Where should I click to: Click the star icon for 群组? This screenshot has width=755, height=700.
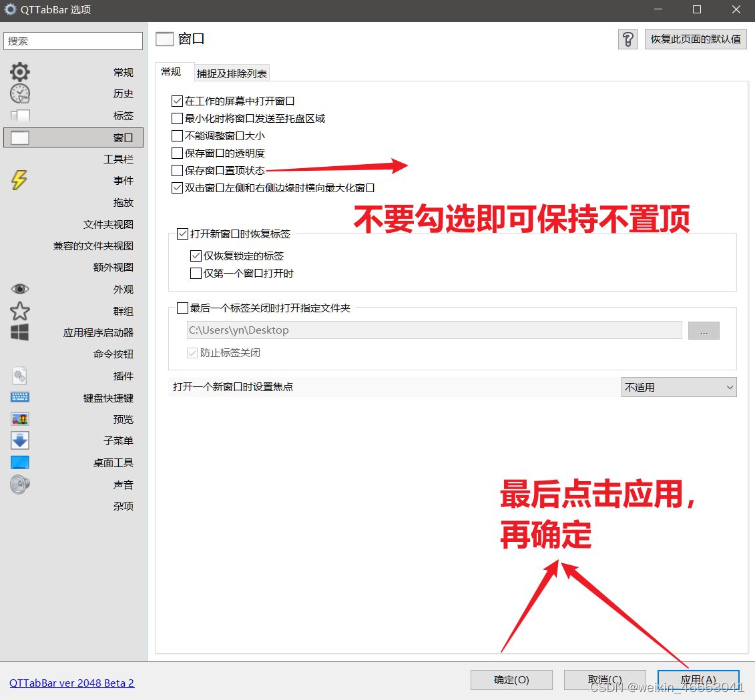pyautogui.click(x=19, y=310)
